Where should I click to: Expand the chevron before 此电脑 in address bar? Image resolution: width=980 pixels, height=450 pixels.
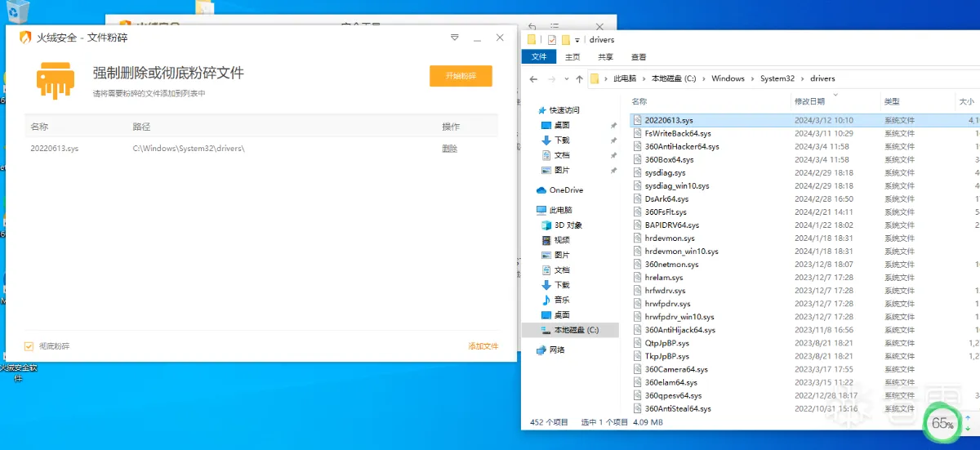(607, 78)
